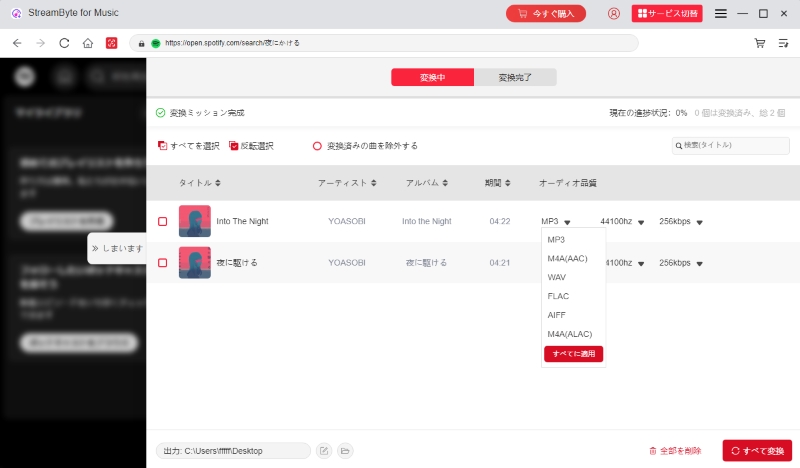Choose M4A(AAC) from the format list

pyautogui.click(x=567, y=258)
